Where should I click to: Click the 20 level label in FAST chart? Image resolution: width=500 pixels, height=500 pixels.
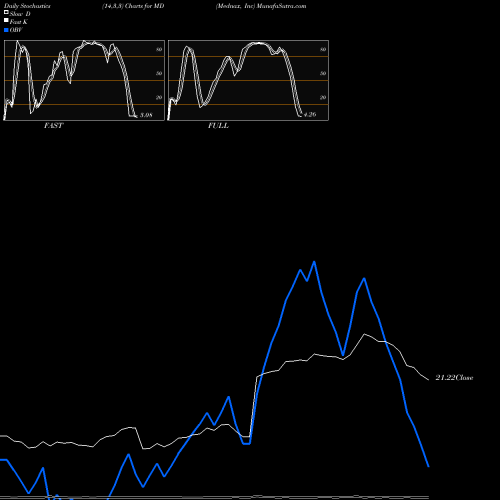[x=159, y=97]
